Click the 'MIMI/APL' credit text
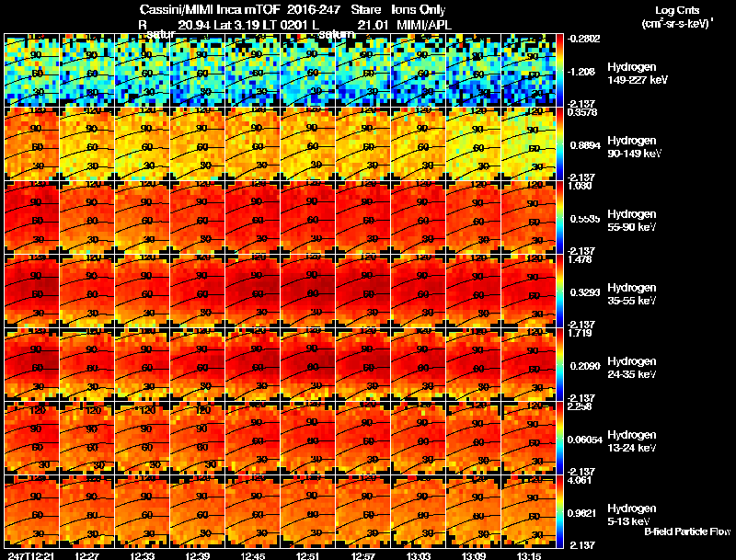 pos(424,26)
